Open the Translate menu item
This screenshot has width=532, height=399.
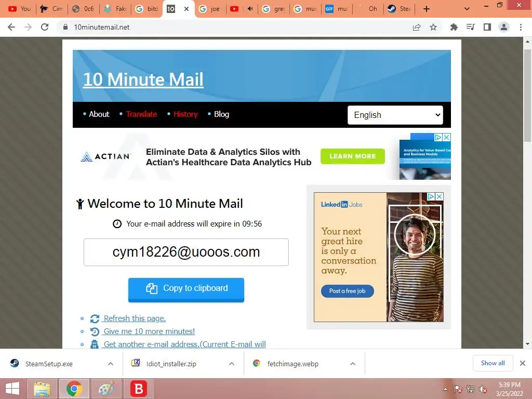[x=141, y=114]
